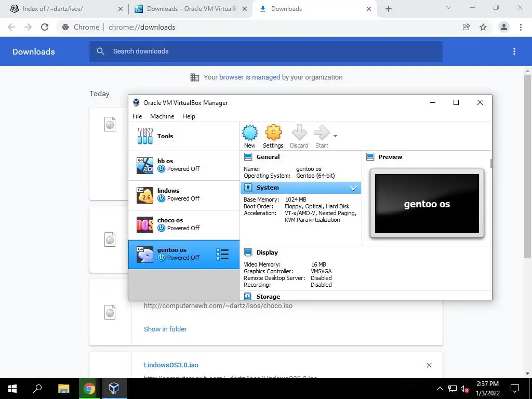Switch to Index of /~dartz/isos/ tab
Screen dimensions: 532x399
[x=64, y=9]
